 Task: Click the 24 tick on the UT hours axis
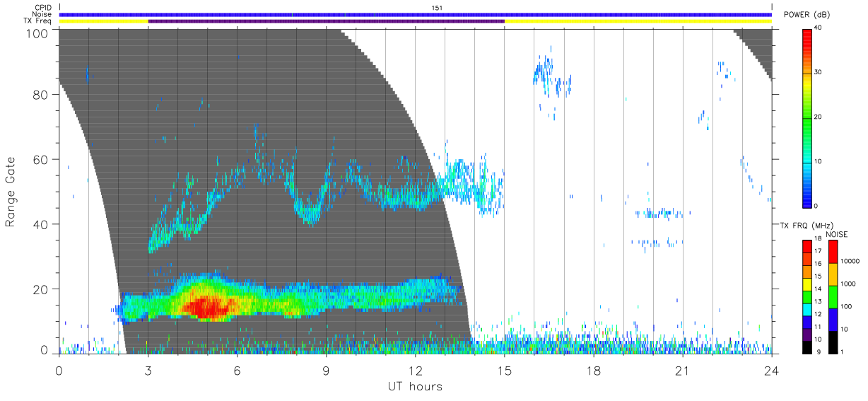coord(772,370)
